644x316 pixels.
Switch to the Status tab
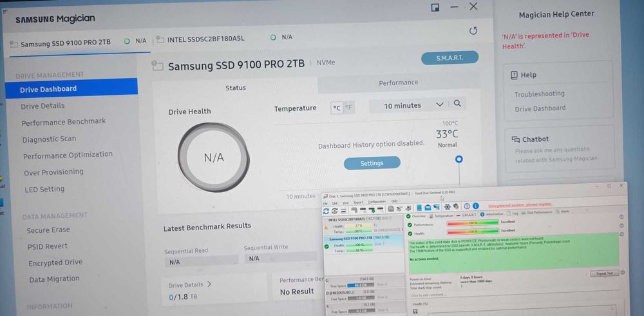point(235,88)
